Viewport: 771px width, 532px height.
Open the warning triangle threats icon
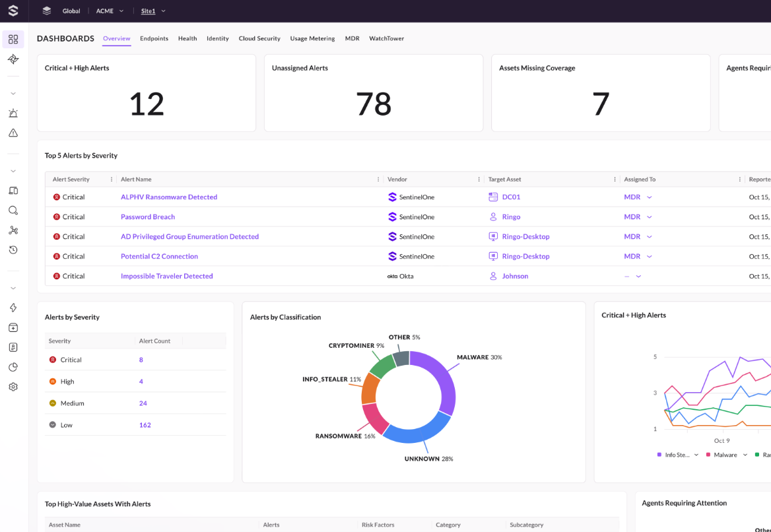point(13,133)
